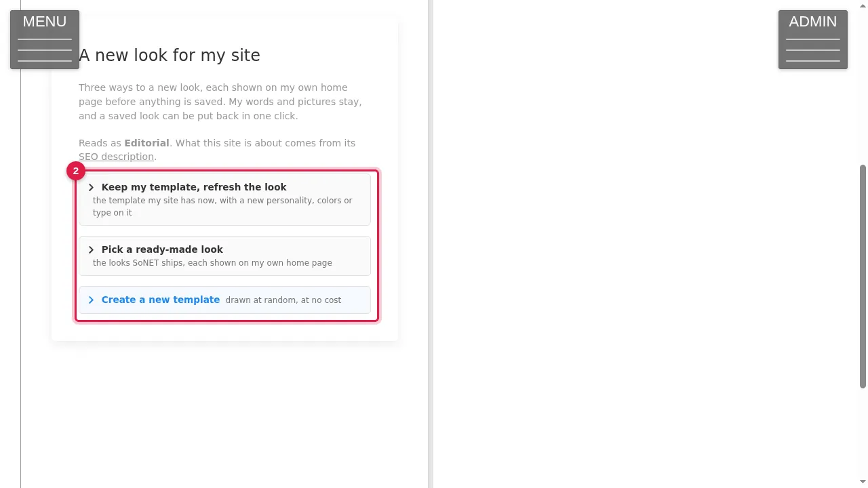This screenshot has height=488, width=868.
Task: Click the paragraph Three ways to a new look
Action: [x=220, y=102]
